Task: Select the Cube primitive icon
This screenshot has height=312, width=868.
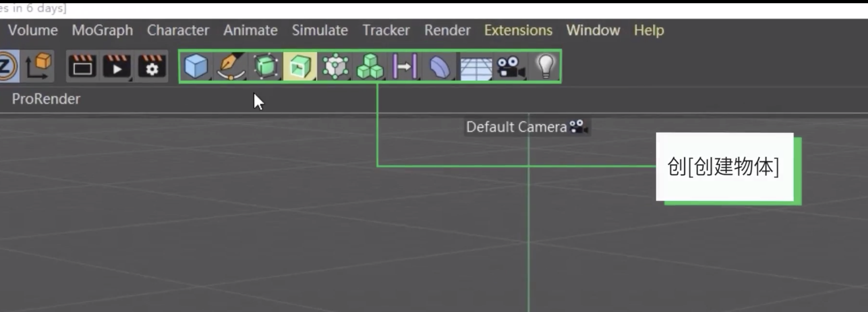Action: coord(196,66)
